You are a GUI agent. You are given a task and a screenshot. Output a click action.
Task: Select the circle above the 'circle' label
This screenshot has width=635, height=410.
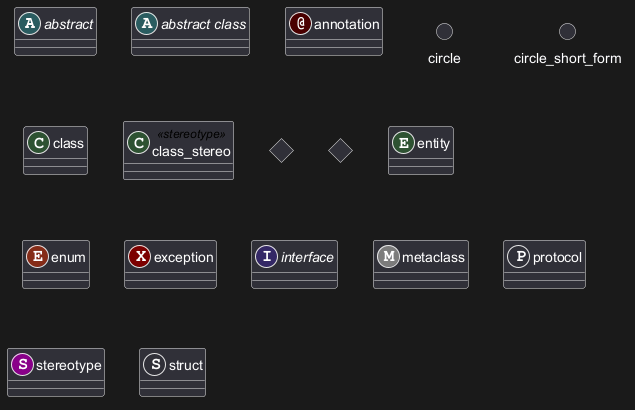(x=444, y=32)
